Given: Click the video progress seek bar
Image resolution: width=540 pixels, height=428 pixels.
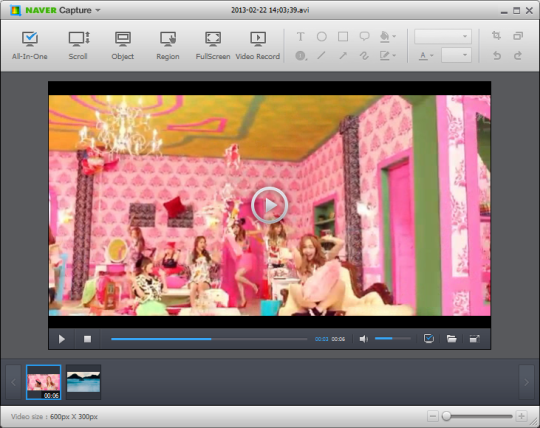Looking at the screenshot, I should 209,339.
